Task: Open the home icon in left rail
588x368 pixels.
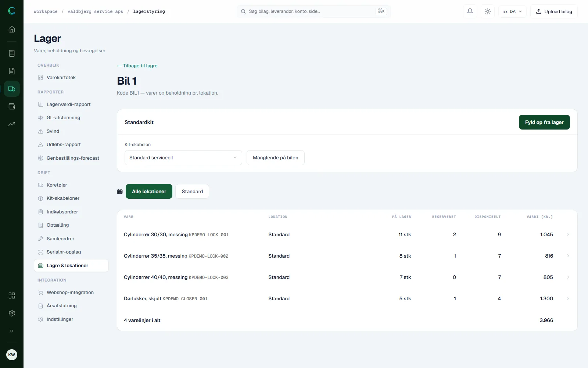Action: pyautogui.click(x=12, y=29)
